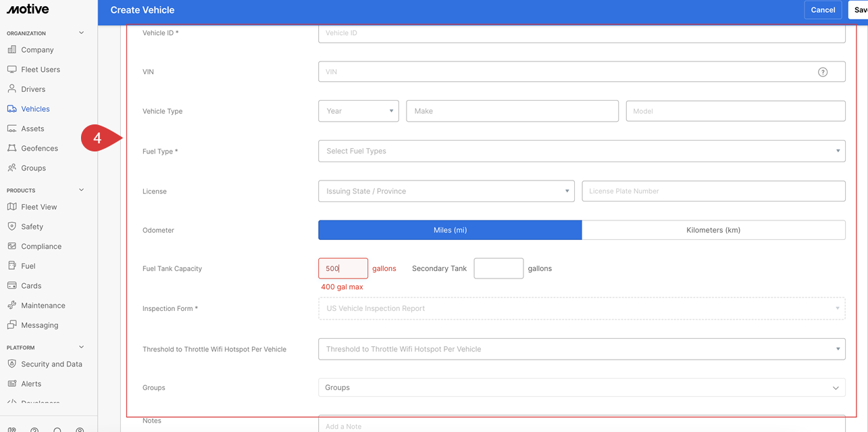Open Fleet Users in sidebar

(x=41, y=70)
